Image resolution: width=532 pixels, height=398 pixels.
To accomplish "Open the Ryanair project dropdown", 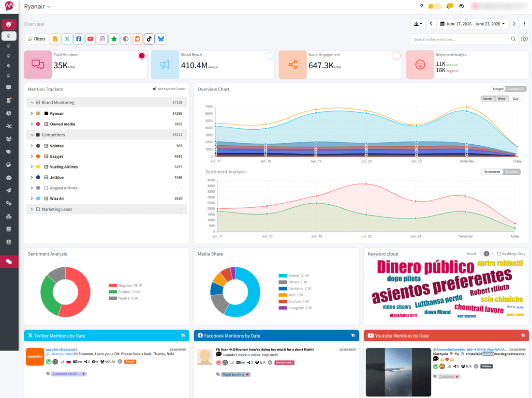I will tap(37, 6).
